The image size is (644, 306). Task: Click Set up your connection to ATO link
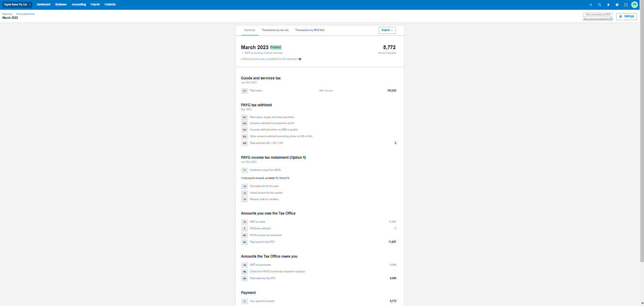tap(598, 19)
